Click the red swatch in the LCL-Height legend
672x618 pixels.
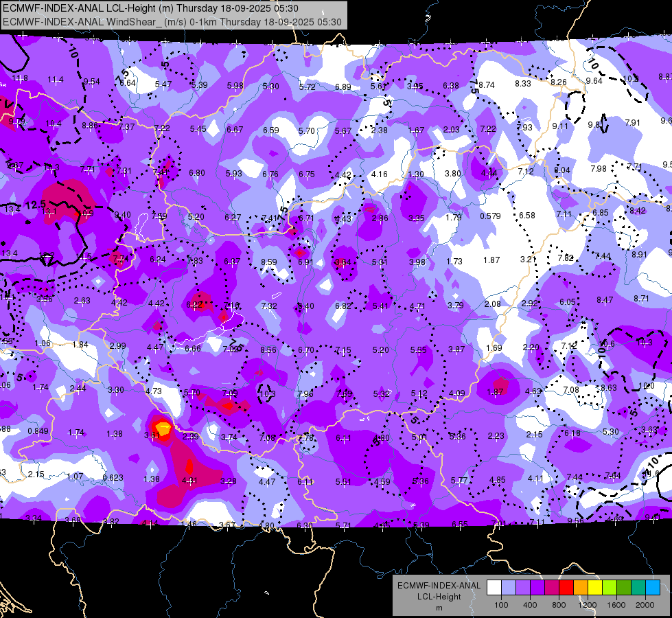(x=566, y=587)
